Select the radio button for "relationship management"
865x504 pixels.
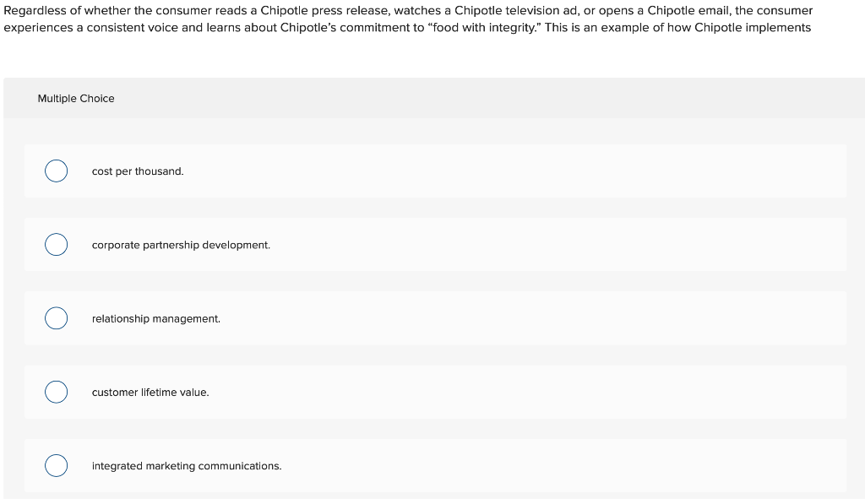[x=56, y=318]
